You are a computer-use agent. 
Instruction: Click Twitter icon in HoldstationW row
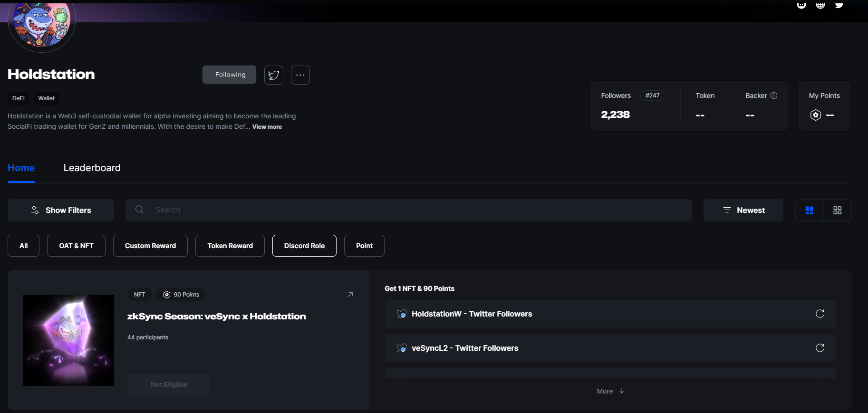(402, 314)
